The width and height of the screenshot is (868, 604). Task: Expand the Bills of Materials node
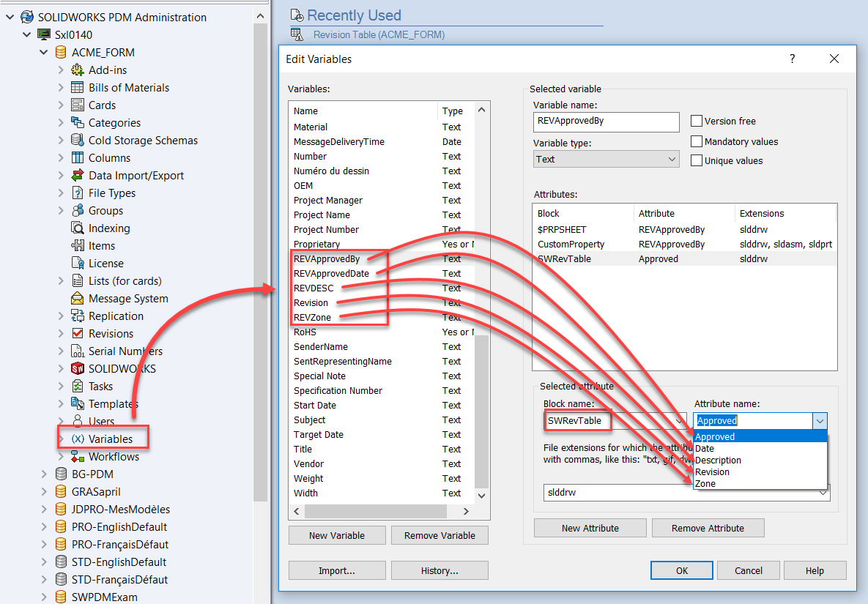point(61,88)
